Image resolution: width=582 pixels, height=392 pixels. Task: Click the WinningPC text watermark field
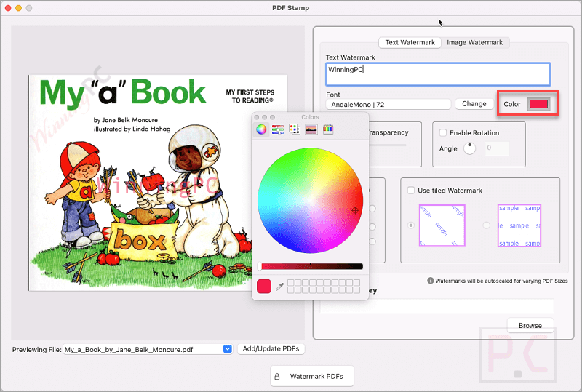438,74
